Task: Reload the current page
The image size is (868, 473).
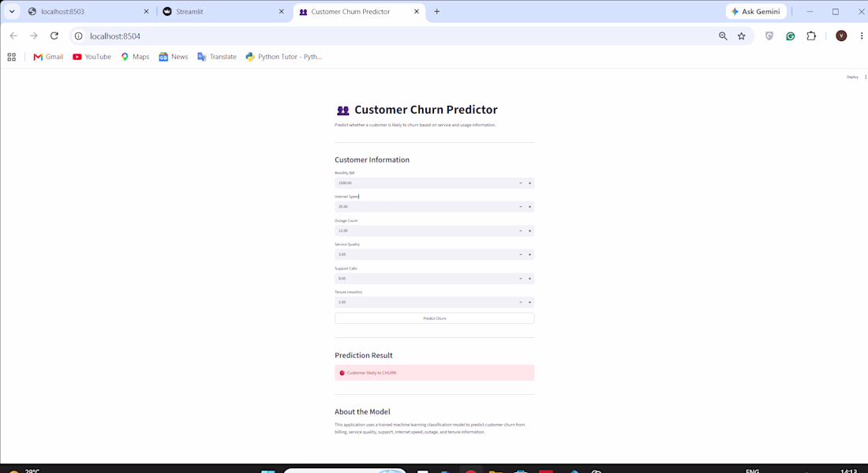Action: tap(54, 36)
